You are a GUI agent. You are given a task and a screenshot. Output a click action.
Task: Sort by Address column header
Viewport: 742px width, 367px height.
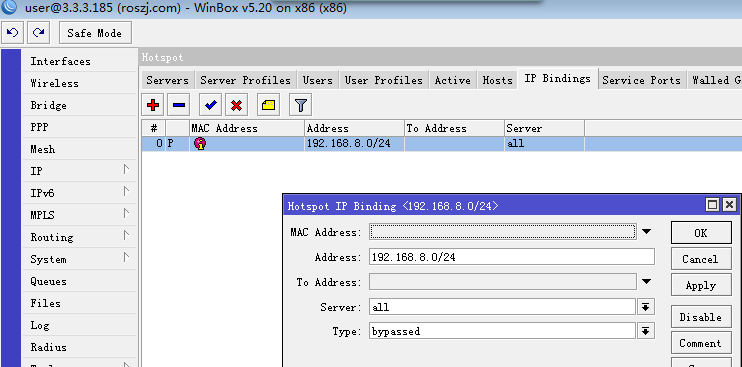(354, 128)
